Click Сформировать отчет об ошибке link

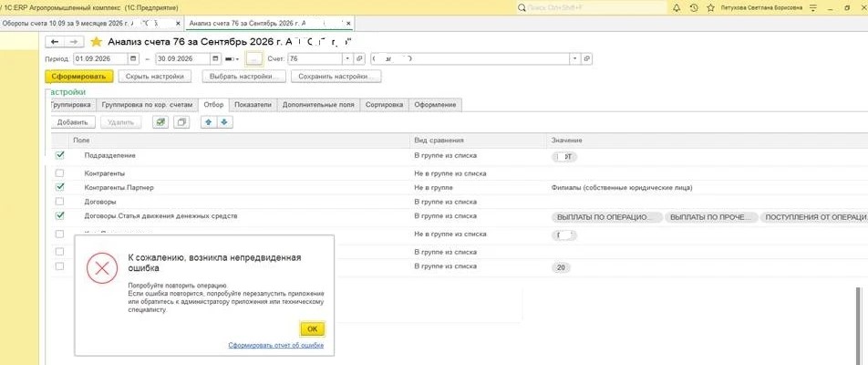(x=275, y=346)
